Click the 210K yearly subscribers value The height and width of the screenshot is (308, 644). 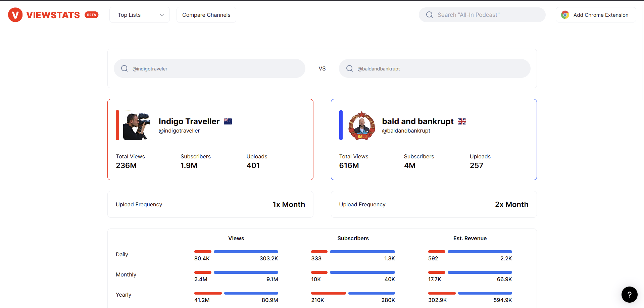pyautogui.click(x=317, y=300)
